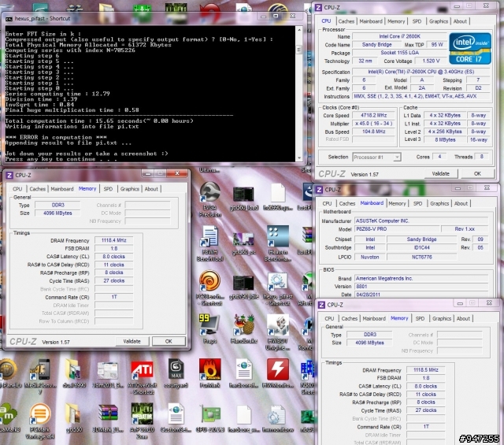The width and height of the screenshot is (504, 445).
Task: Click Core Speed 4718.2 MHz value
Action: [373, 116]
